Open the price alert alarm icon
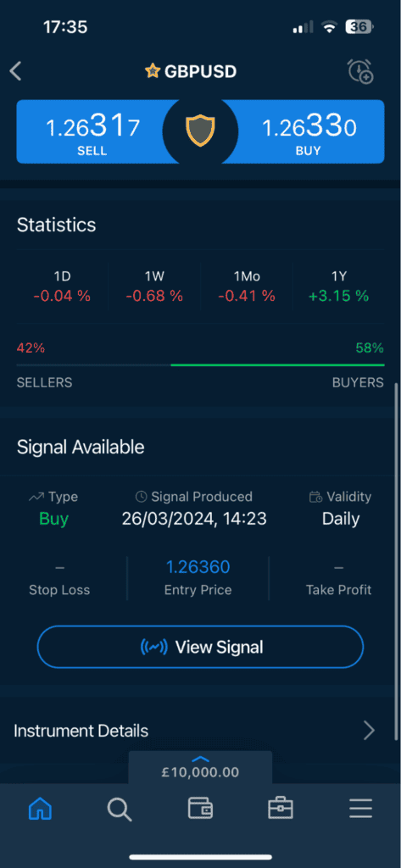The width and height of the screenshot is (401, 868). (360, 71)
